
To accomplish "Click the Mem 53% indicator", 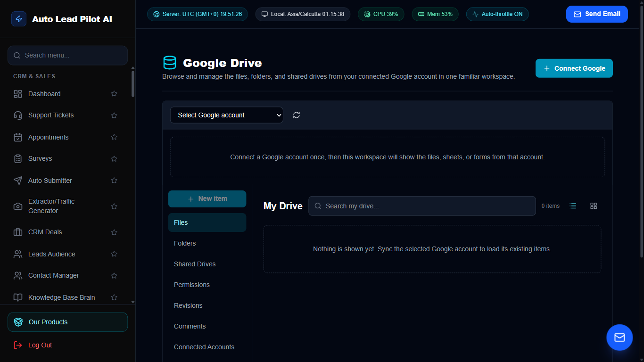I will 435,14.
